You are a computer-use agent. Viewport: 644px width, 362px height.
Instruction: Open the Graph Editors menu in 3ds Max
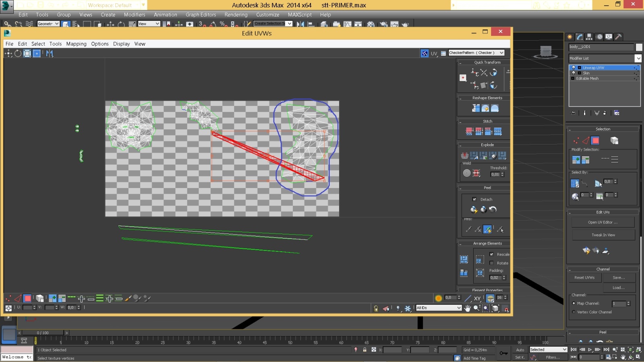[x=201, y=14]
